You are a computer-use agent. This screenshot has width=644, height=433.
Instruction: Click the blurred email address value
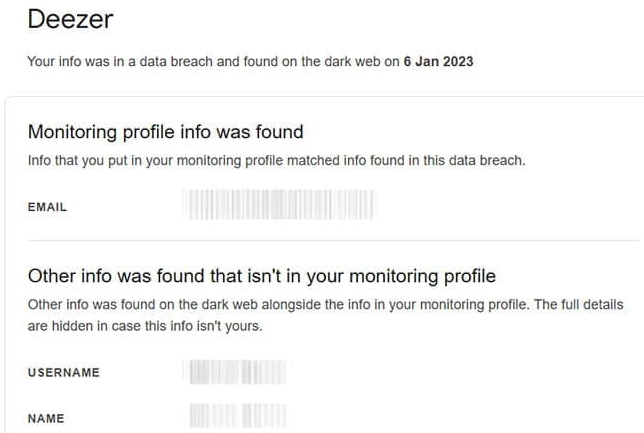280,206
